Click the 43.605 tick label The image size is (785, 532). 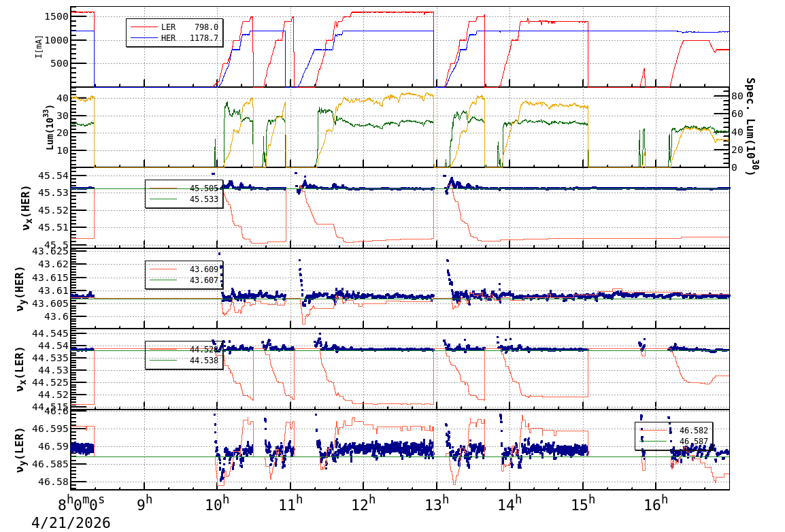[x=50, y=304]
